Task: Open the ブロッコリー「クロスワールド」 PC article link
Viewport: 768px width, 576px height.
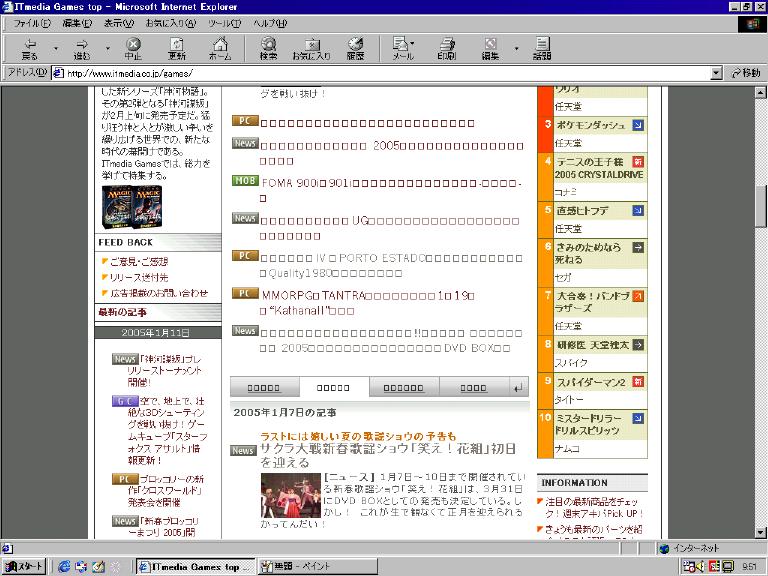Action: tap(166, 490)
